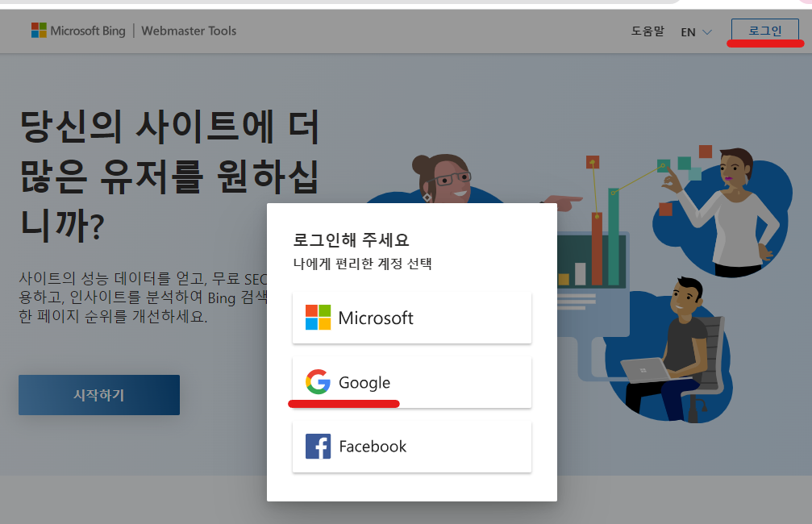
Task: Click the 로그인 button in header
Action: coord(765,31)
